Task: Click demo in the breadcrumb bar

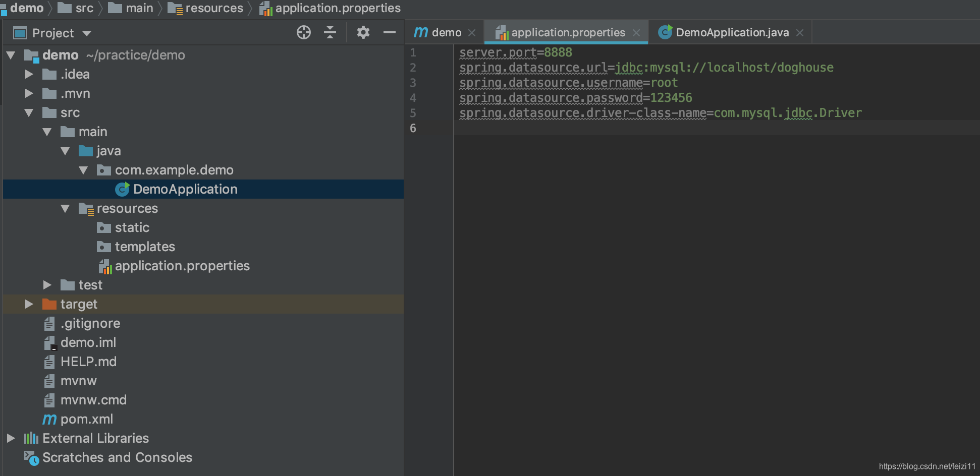Action: pos(27,8)
